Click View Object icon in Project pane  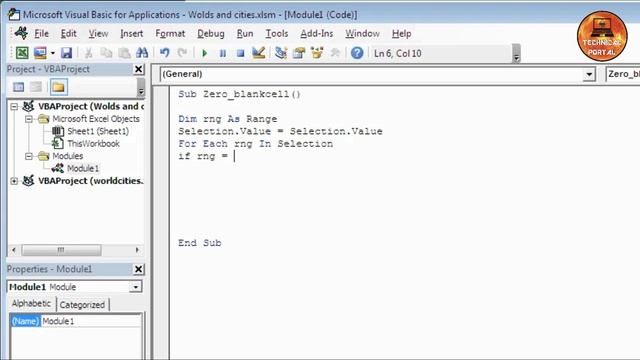[x=36, y=87]
